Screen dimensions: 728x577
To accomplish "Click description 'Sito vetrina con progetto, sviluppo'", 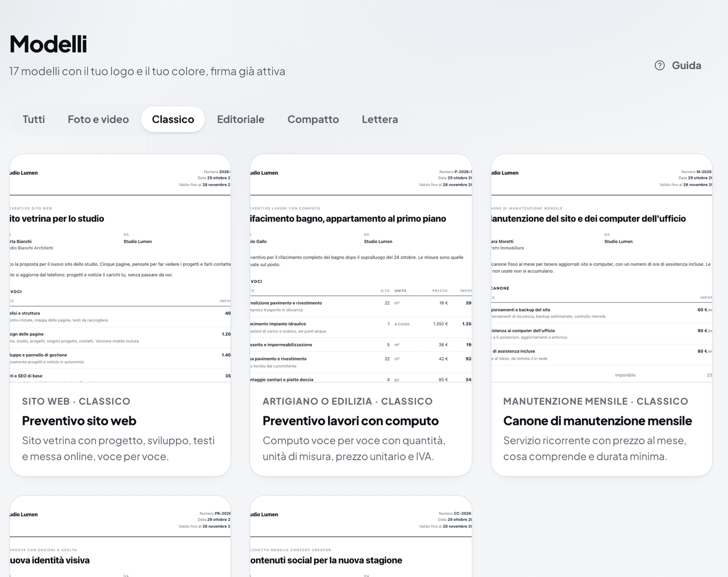I will point(118,448).
